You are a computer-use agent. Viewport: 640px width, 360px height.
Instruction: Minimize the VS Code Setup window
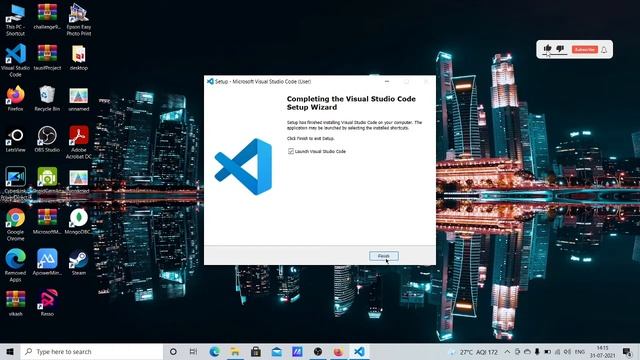click(387, 82)
